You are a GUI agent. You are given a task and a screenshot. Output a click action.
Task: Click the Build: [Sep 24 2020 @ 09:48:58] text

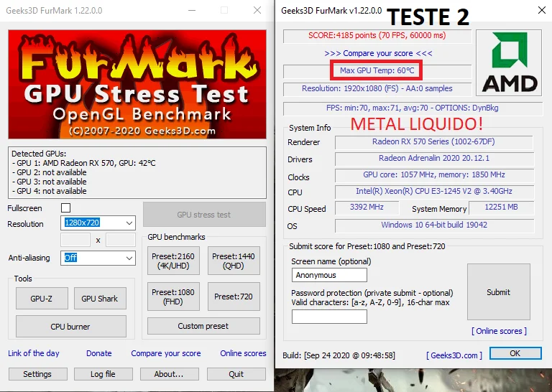point(339,355)
